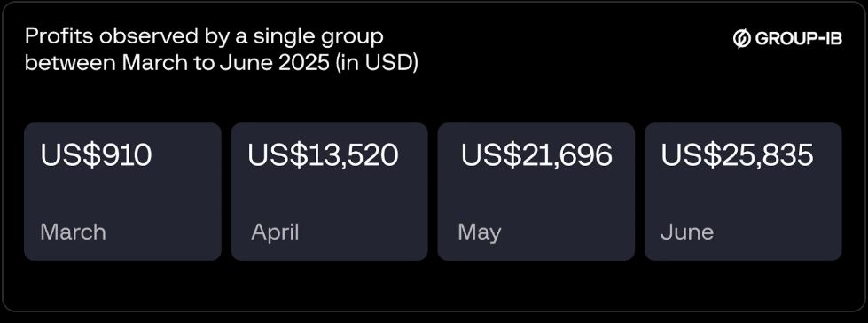Click the US$910 amount
Image resolution: width=868 pixels, height=323 pixels.
[96, 155]
